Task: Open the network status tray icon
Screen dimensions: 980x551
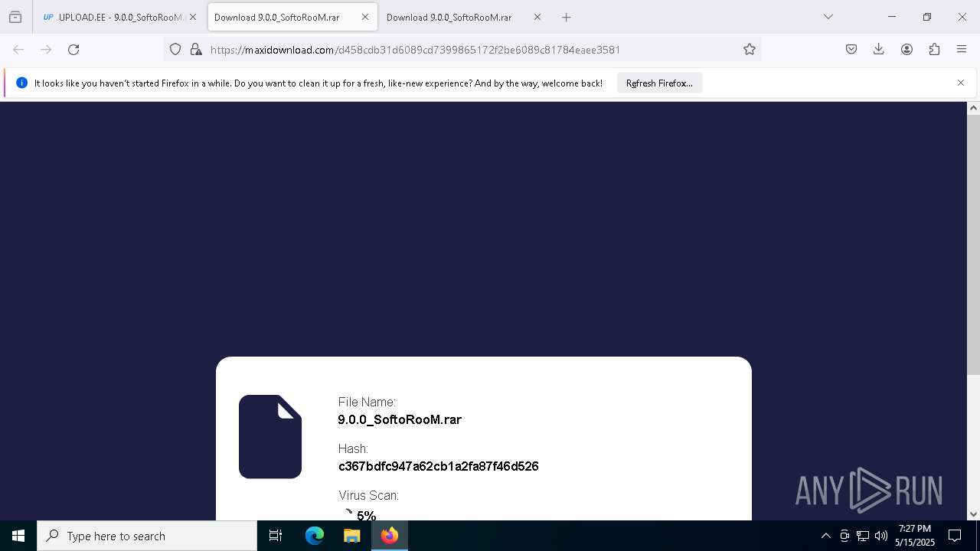Action: [x=863, y=536]
